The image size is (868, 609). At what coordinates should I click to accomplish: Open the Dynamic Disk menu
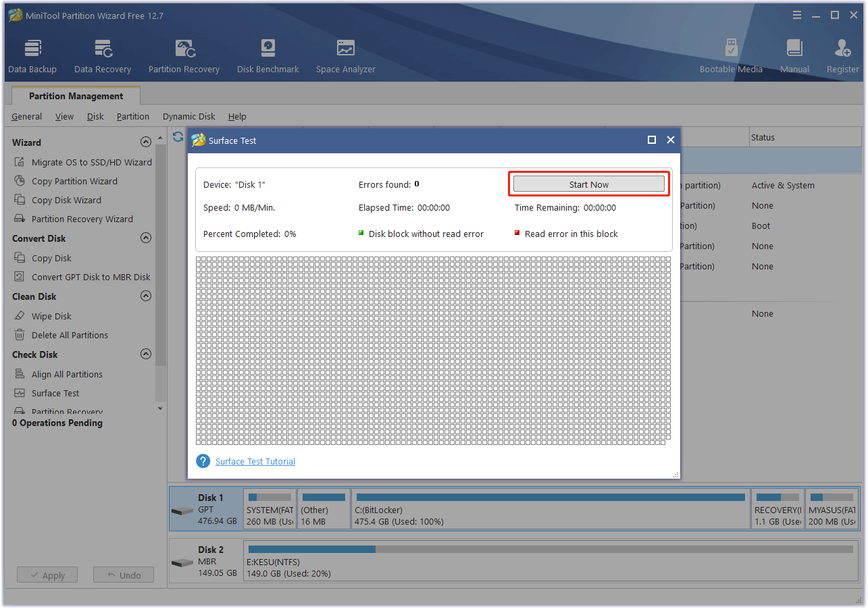pyautogui.click(x=188, y=116)
